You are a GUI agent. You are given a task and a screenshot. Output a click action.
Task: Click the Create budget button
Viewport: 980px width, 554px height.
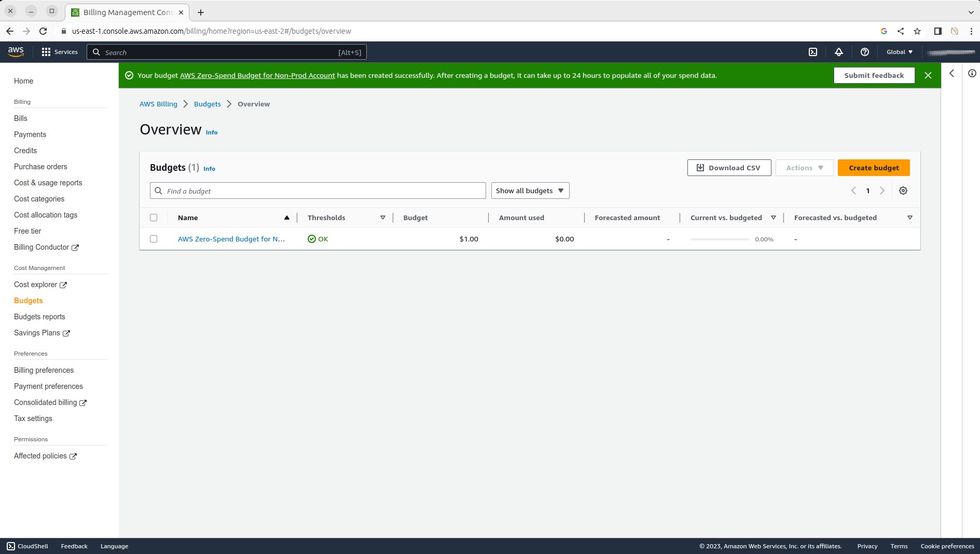point(874,168)
